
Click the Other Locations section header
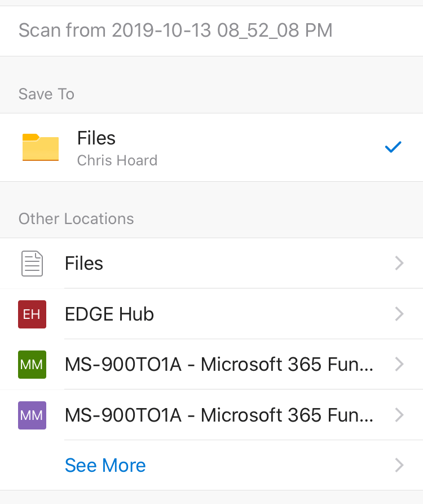(x=76, y=219)
